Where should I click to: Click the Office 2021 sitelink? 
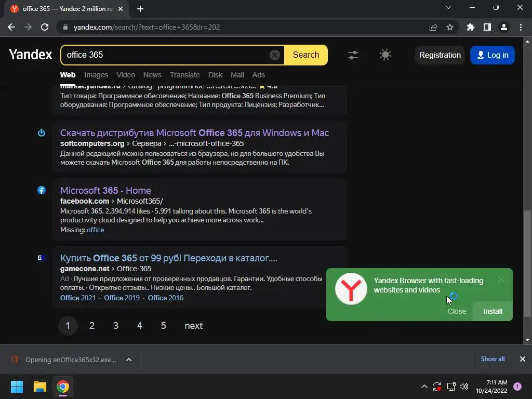click(78, 298)
